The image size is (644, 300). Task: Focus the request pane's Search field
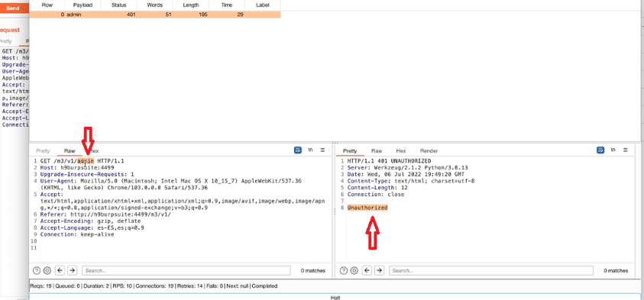pos(186,270)
